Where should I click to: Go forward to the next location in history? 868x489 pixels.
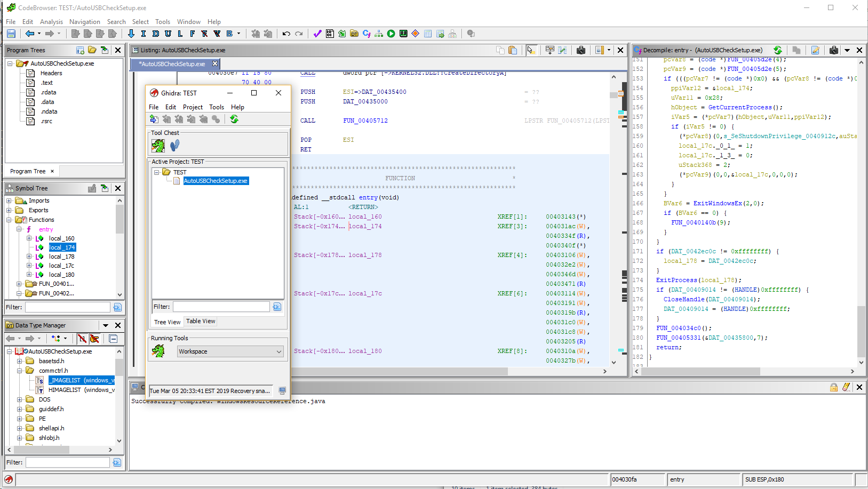coord(49,34)
